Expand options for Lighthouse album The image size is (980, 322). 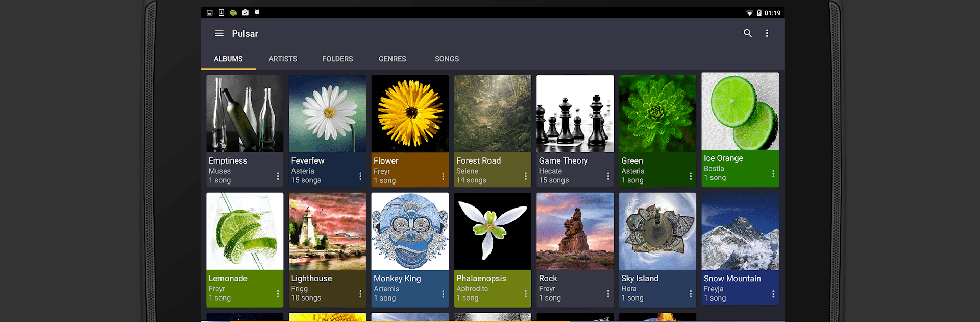coord(360,294)
